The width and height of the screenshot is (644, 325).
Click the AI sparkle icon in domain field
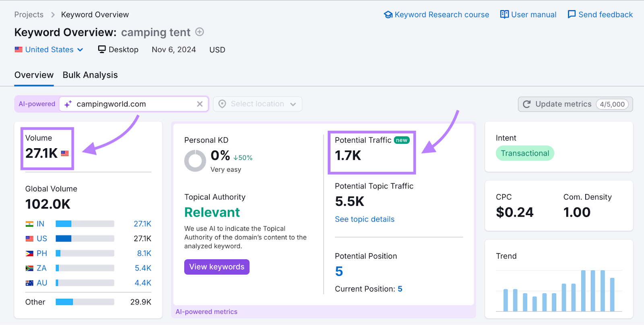[68, 104]
